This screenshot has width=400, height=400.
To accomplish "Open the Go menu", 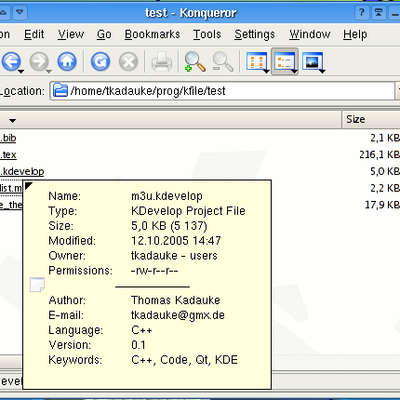I will coord(104,34).
